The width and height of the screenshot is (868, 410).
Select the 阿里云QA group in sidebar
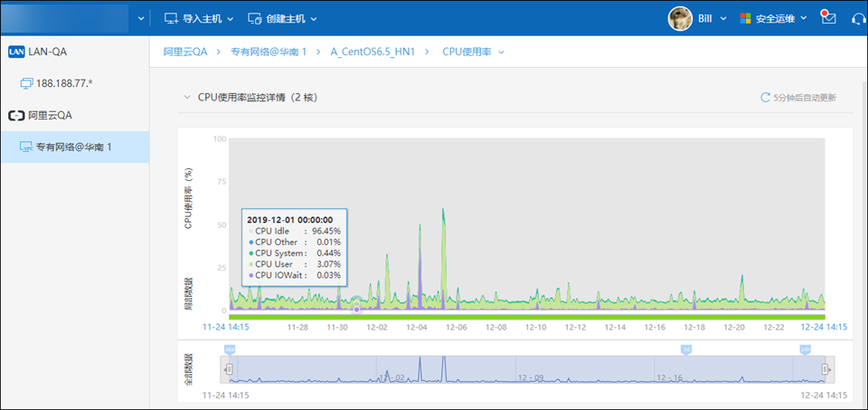(49, 115)
